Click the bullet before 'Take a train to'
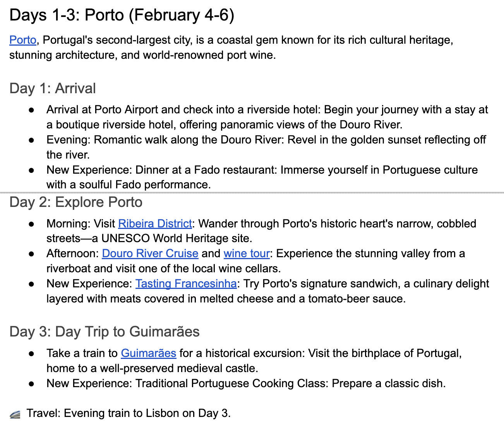 point(32,354)
